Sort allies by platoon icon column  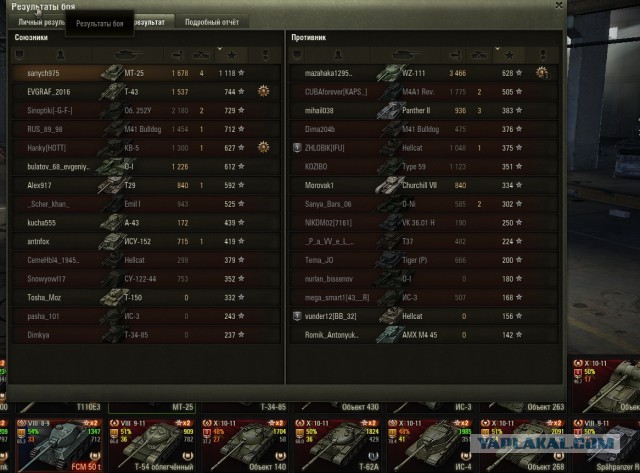19,54
